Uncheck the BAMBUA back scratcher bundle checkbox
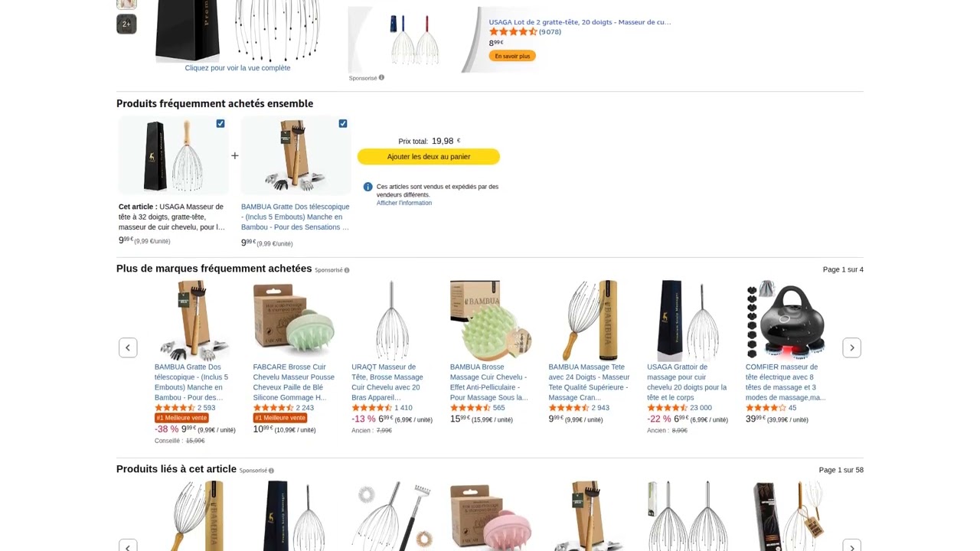The width and height of the screenshot is (980, 551). (x=343, y=123)
